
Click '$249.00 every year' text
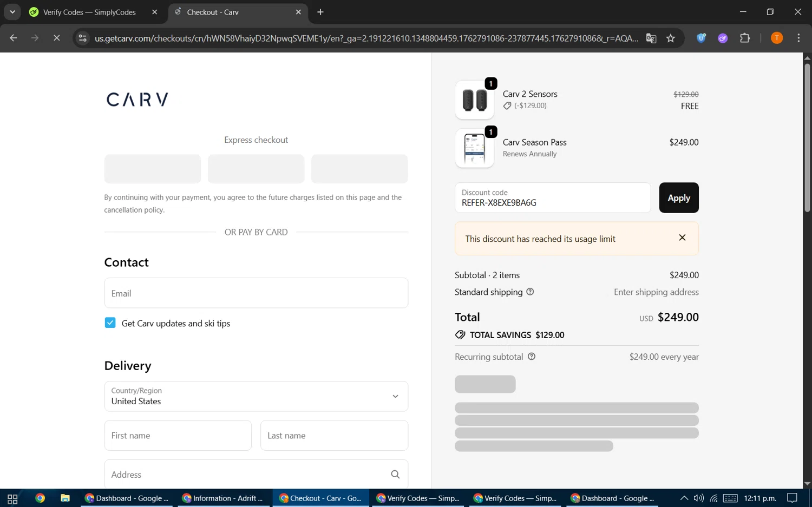[664, 357]
